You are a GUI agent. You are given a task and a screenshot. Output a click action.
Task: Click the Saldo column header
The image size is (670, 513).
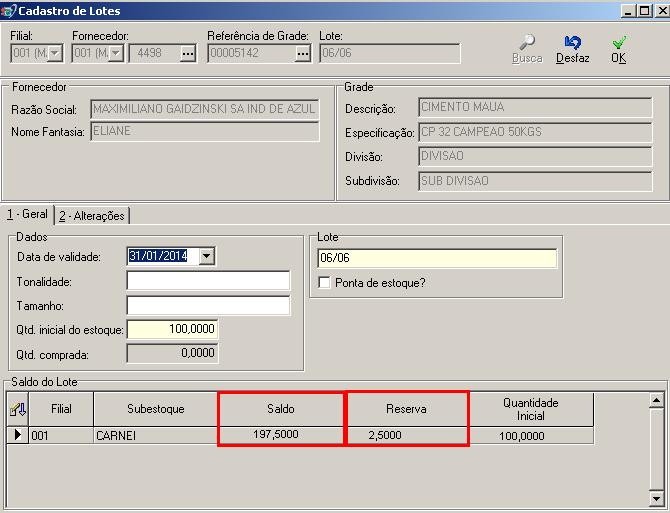[280, 409]
